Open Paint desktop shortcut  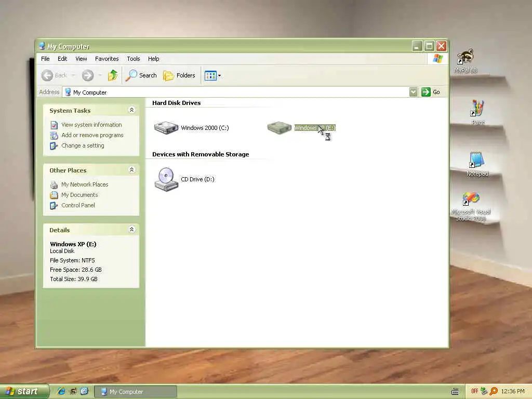pos(478,112)
